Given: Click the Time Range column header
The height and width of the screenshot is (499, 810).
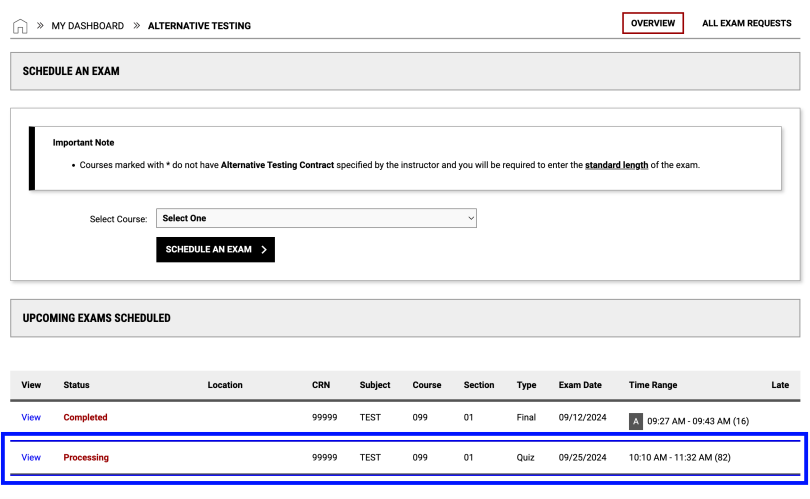Looking at the screenshot, I should (x=652, y=385).
